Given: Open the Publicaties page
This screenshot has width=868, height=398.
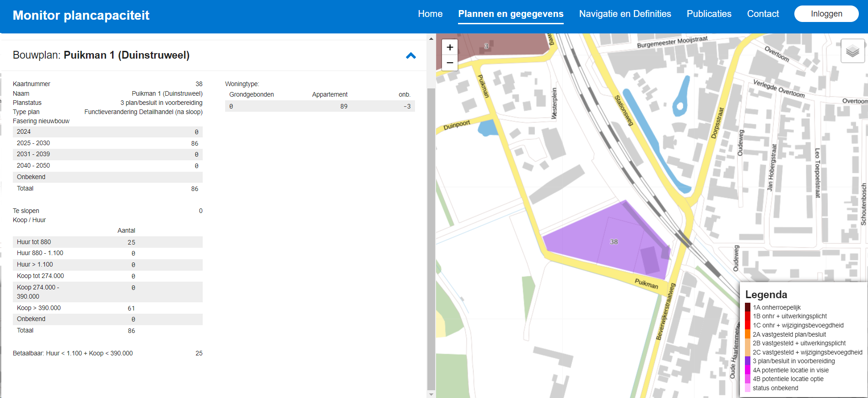Looking at the screenshot, I should (x=709, y=14).
